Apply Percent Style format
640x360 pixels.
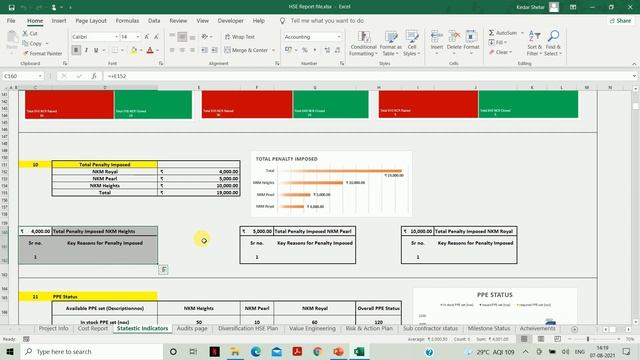tap(304, 50)
